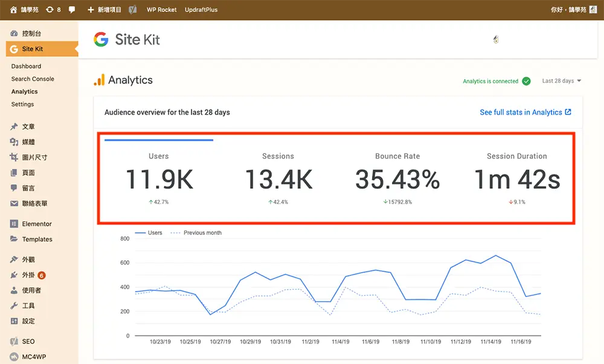Click the 'Previous month' chart legend label

pyautogui.click(x=202, y=233)
